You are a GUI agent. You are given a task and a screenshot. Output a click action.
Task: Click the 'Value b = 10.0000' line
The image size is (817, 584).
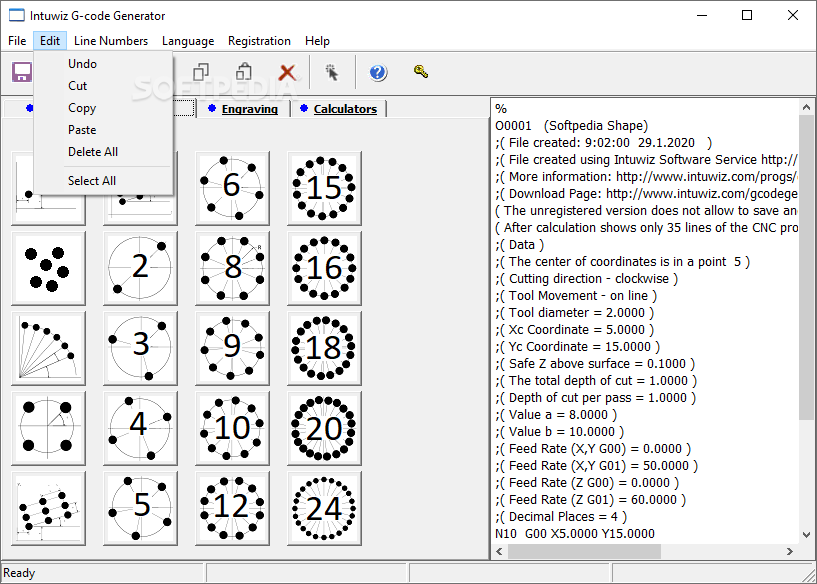tap(559, 432)
